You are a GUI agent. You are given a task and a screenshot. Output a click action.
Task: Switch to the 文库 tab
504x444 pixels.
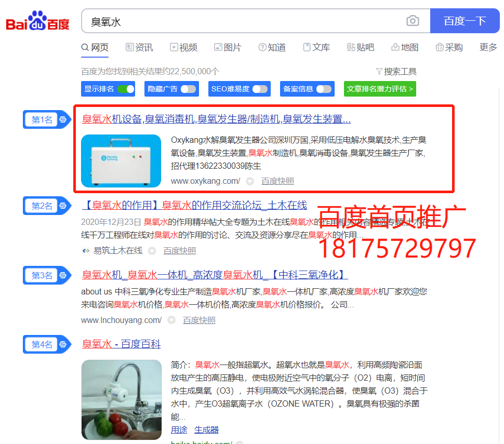(x=316, y=48)
